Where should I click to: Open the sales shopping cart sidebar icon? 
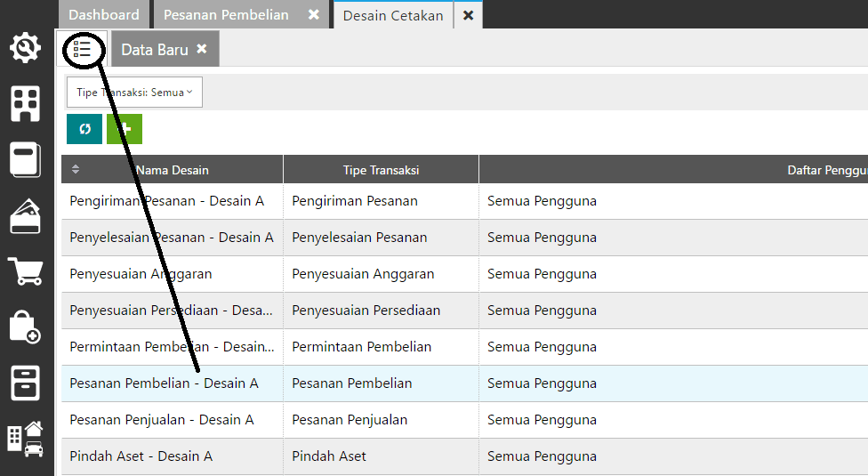[x=26, y=271]
